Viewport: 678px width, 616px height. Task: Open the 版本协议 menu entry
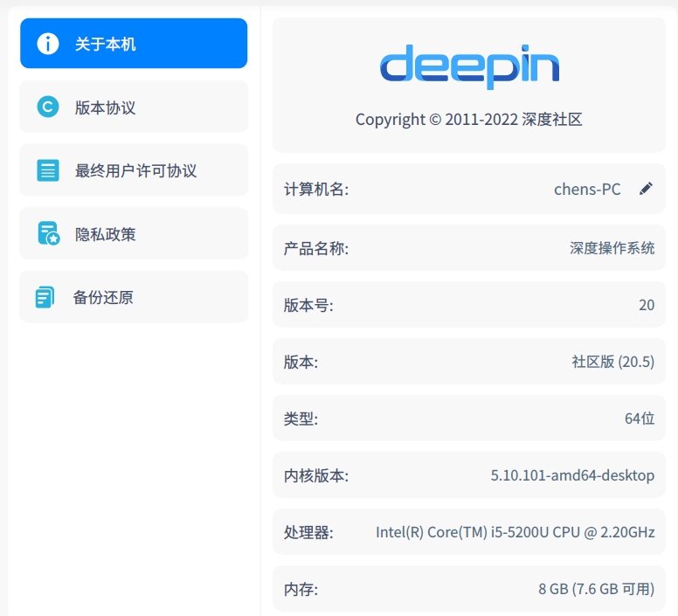point(134,107)
